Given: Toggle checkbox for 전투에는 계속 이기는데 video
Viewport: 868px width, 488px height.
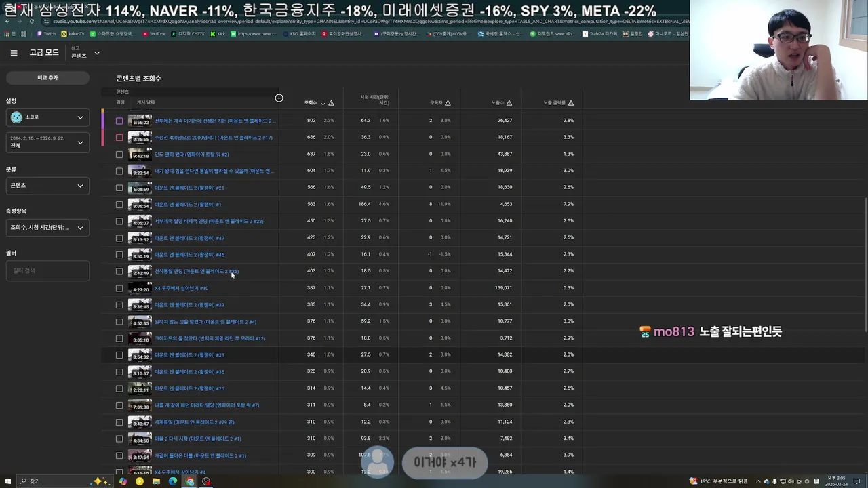Looking at the screenshot, I should pos(119,121).
